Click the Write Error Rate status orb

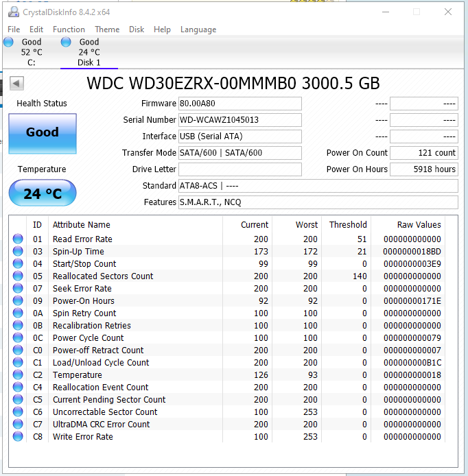[x=18, y=437]
